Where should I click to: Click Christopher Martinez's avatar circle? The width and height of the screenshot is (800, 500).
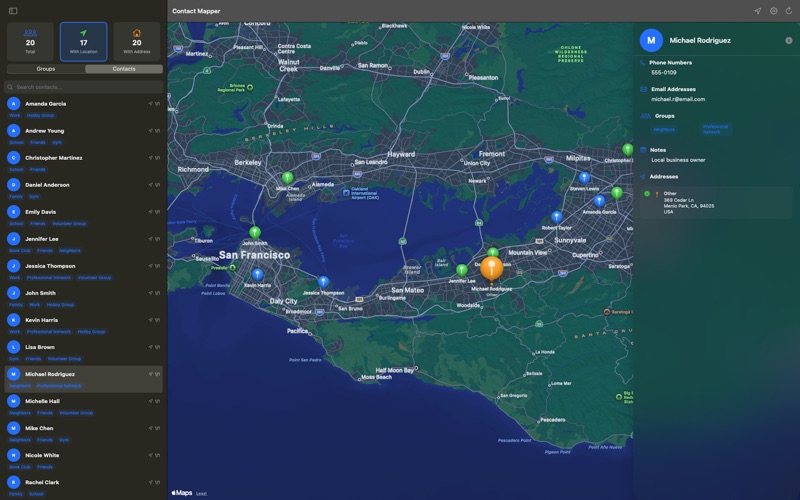[x=14, y=158]
